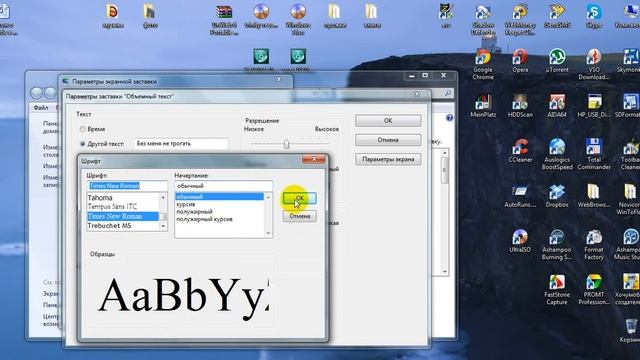Select the VSO Downloader desktop icon
640x360 pixels.
[594, 64]
